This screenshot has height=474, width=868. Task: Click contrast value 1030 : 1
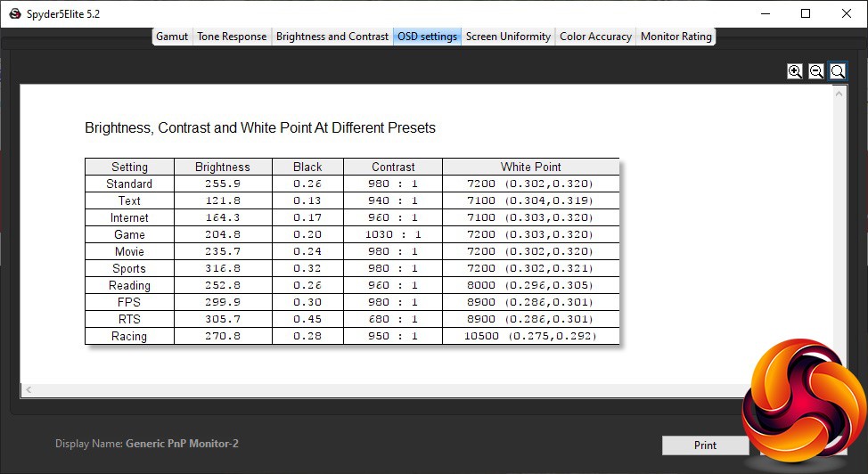point(393,235)
